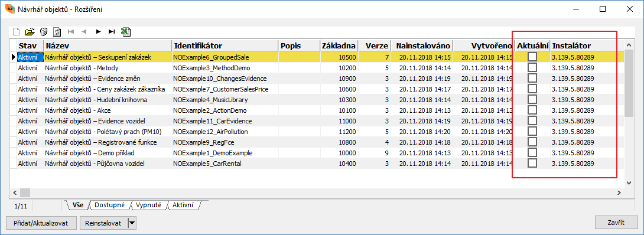This screenshot has width=644, height=235.
Task: Toggle Aktuální checkbox for NOExample6_GroupedSale
Action: click(x=532, y=57)
